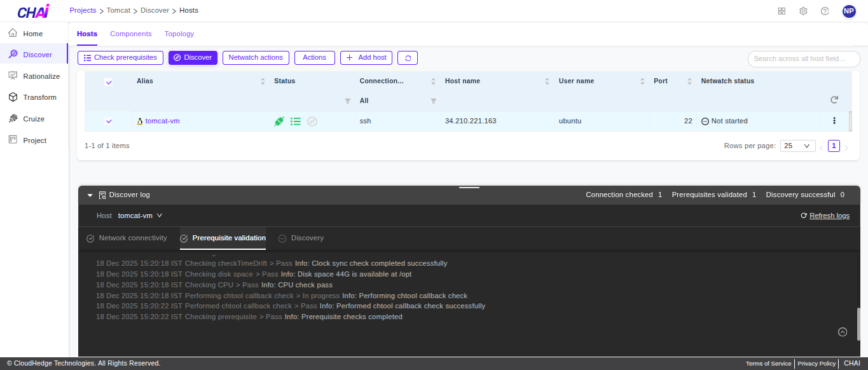The image size is (868, 370).
Task: Open the NP user avatar menu
Action: (x=849, y=11)
